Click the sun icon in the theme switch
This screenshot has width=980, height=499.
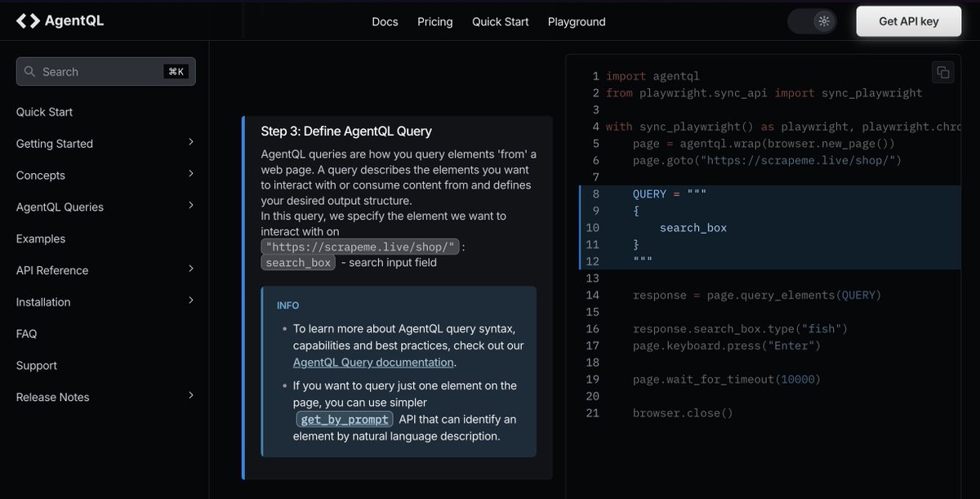click(824, 21)
